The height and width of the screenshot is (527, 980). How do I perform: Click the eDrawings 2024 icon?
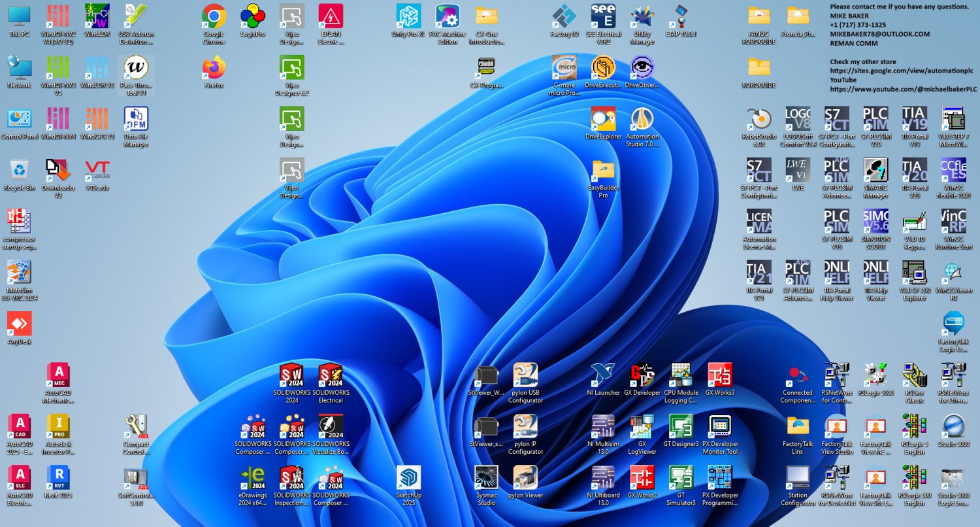point(253,486)
